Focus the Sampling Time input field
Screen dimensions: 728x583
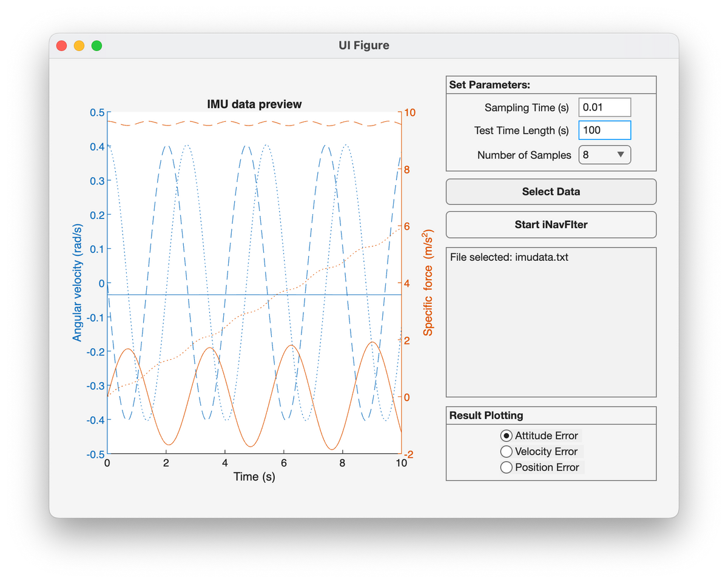[605, 107]
